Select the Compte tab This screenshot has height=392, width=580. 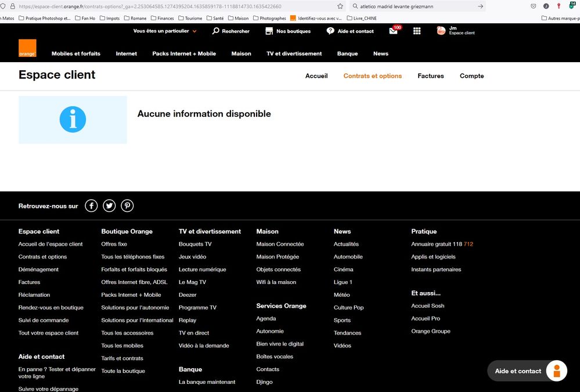(x=471, y=76)
